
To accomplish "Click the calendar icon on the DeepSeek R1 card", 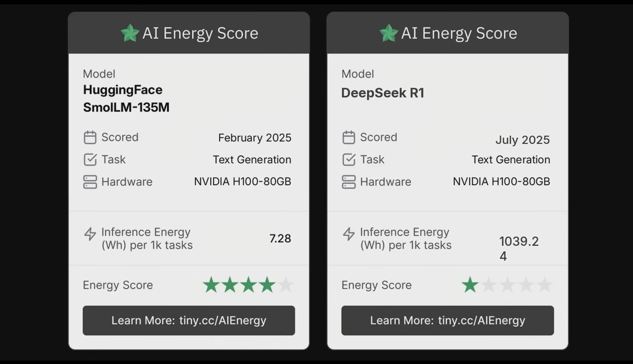I will (x=349, y=137).
